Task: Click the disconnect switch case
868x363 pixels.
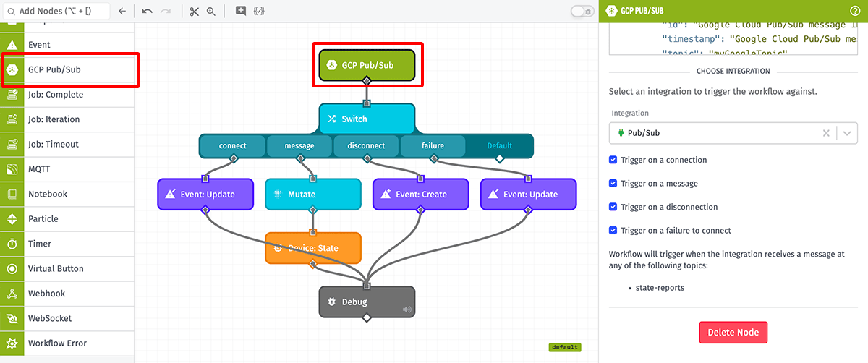Action: [x=366, y=145]
